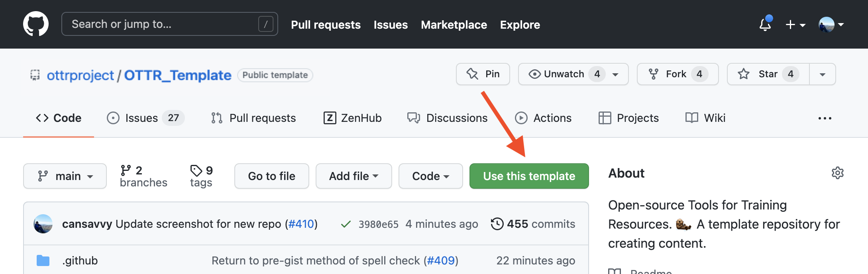Open Explore in the top navigation
The width and height of the screenshot is (868, 274).
tap(520, 25)
